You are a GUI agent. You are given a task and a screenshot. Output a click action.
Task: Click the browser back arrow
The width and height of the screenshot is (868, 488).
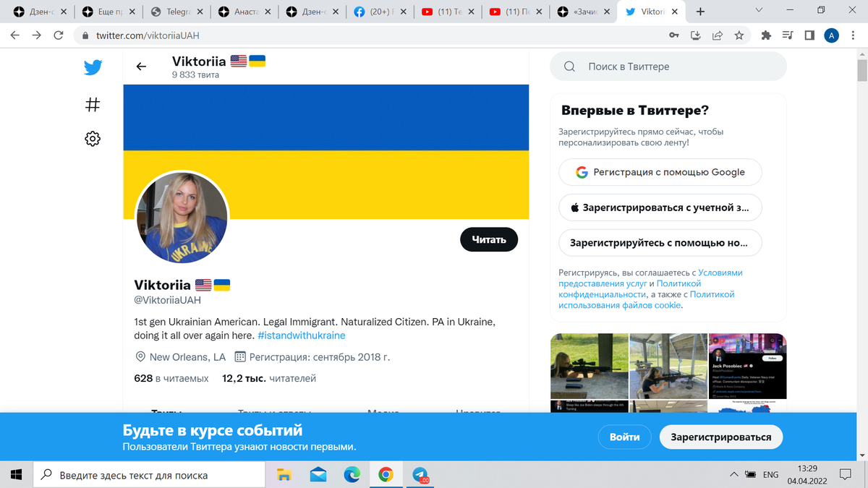15,35
